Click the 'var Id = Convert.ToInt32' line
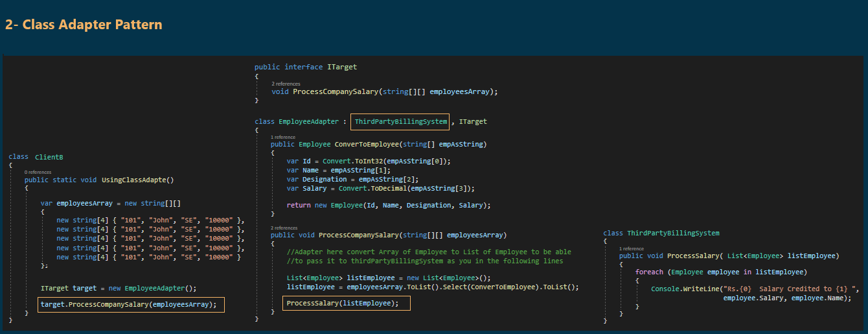Screen dimensions: 868x334 pos(368,161)
